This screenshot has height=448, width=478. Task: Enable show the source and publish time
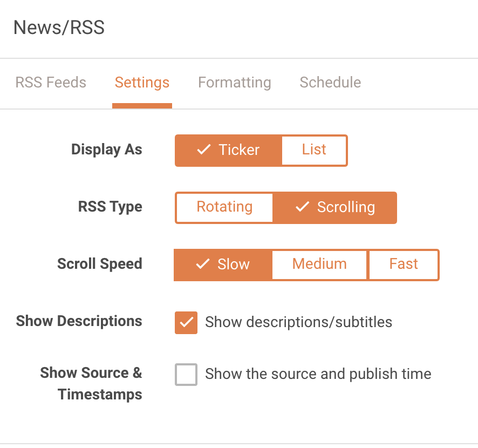pos(186,375)
